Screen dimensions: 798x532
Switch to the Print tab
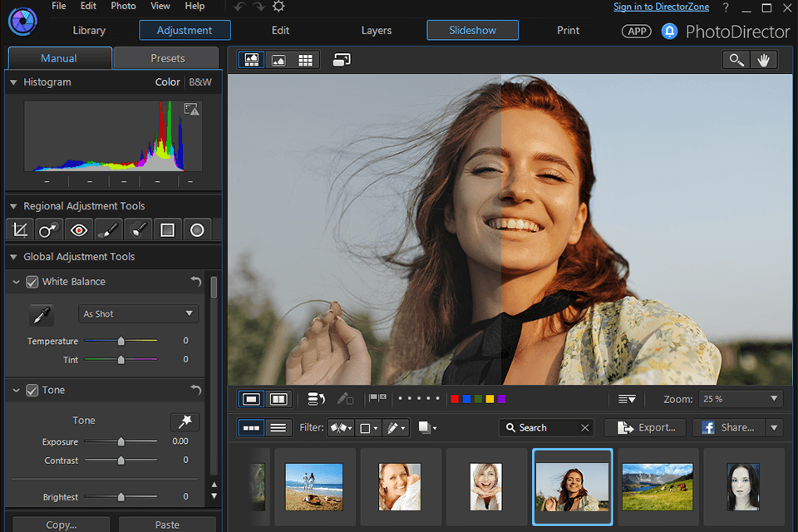click(568, 31)
